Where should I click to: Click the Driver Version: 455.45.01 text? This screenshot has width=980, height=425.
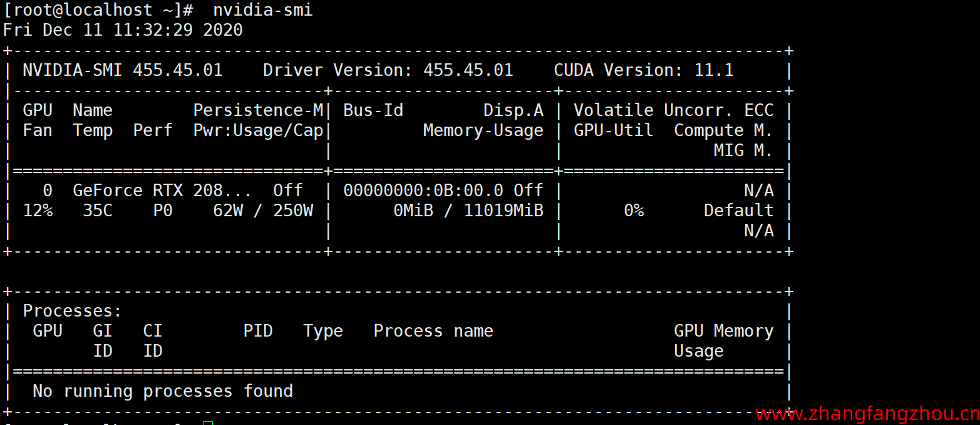click(388, 70)
